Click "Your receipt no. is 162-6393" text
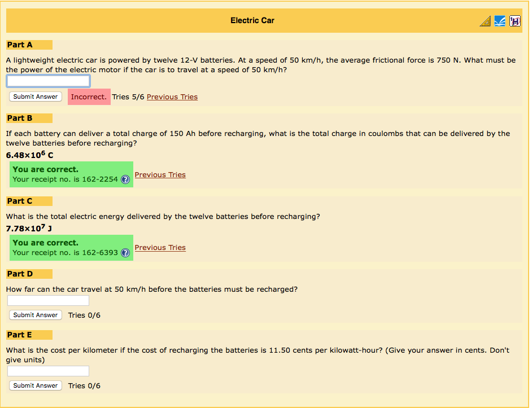Image resolution: width=532 pixels, height=408 pixels. 65,253
